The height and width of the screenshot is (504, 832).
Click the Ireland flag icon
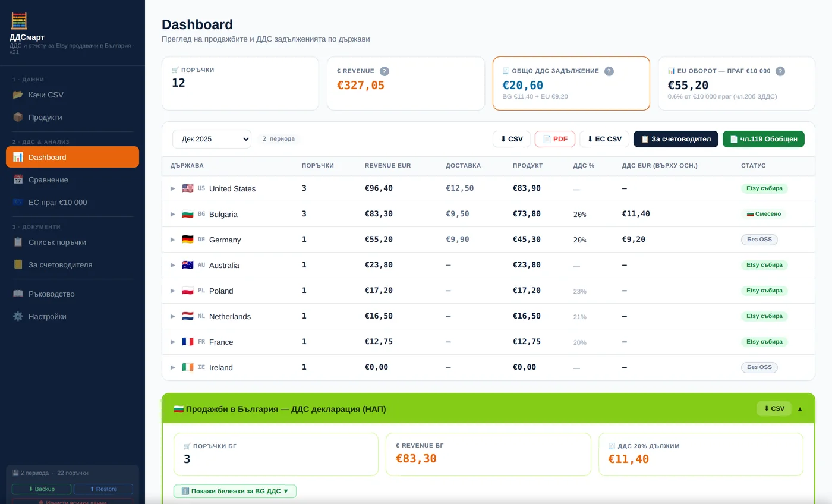pyautogui.click(x=188, y=367)
